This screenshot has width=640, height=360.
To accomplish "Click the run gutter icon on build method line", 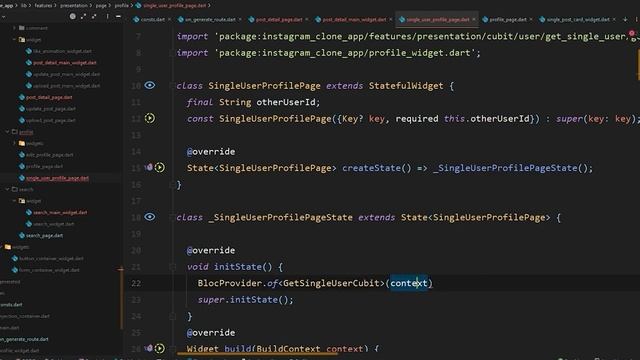I will (160, 348).
